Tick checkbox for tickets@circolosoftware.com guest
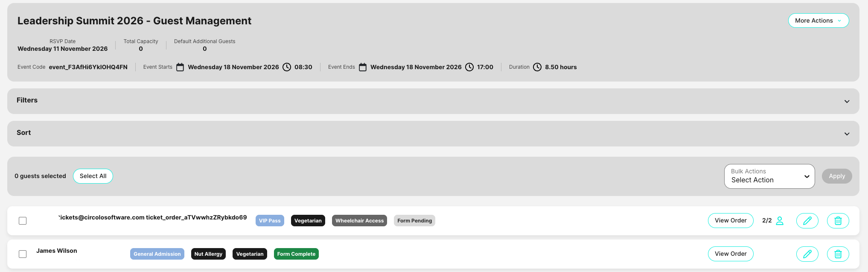 pyautogui.click(x=23, y=221)
